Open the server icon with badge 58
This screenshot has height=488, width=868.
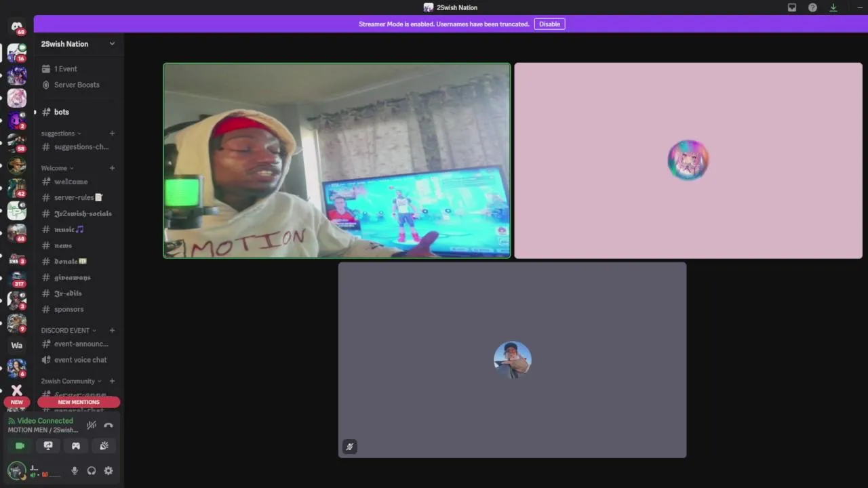click(x=17, y=143)
